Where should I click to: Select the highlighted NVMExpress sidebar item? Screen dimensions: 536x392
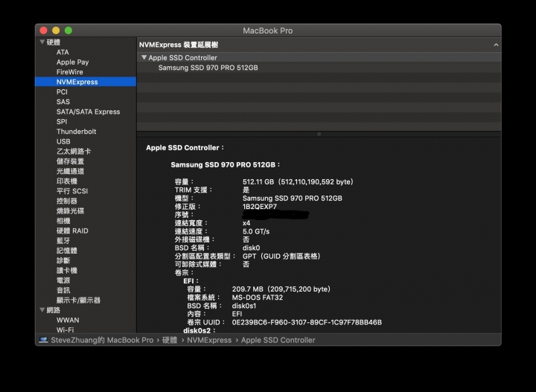[x=86, y=82]
